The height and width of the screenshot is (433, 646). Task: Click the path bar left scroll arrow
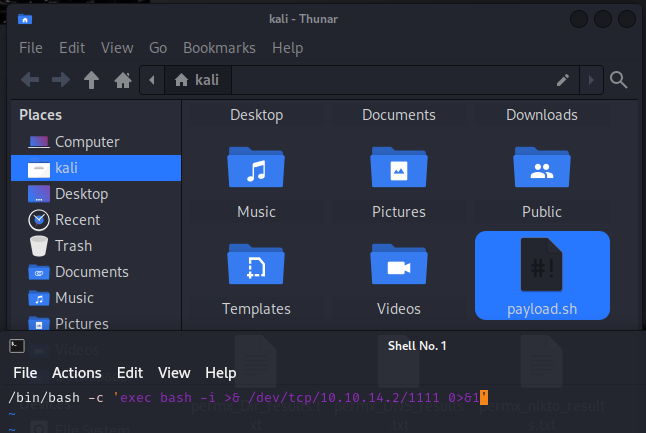click(x=152, y=80)
